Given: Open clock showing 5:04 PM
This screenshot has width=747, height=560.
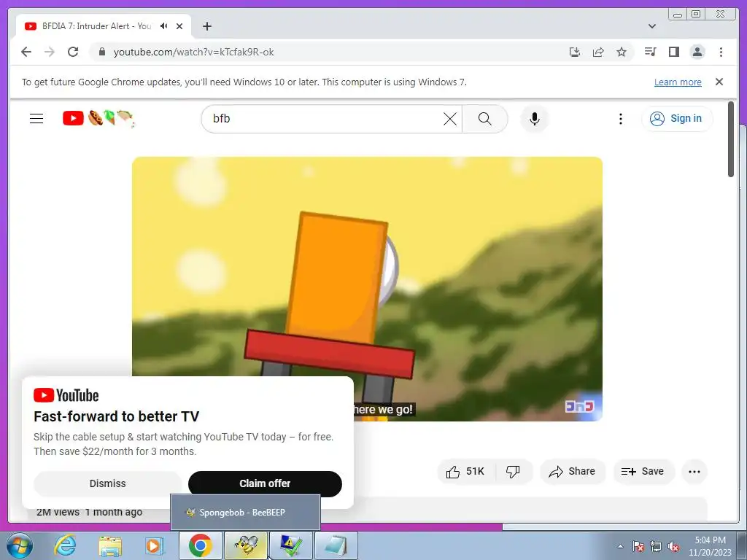Looking at the screenshot, I should point(710,546).
